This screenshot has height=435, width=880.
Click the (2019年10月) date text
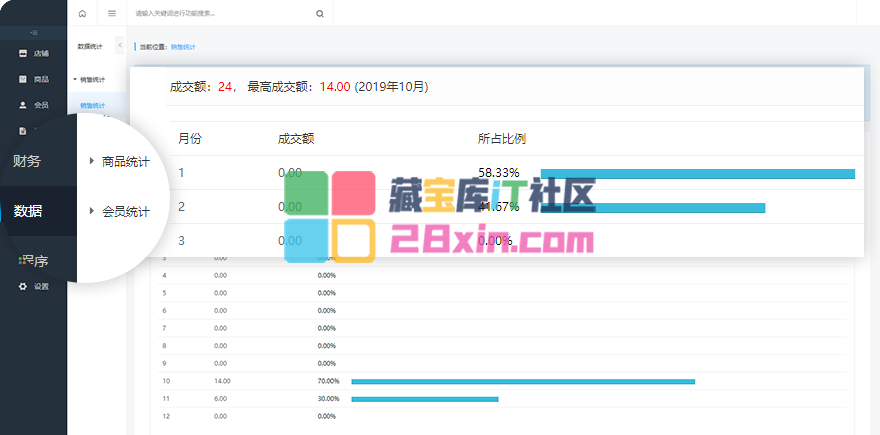pos(391,87)
